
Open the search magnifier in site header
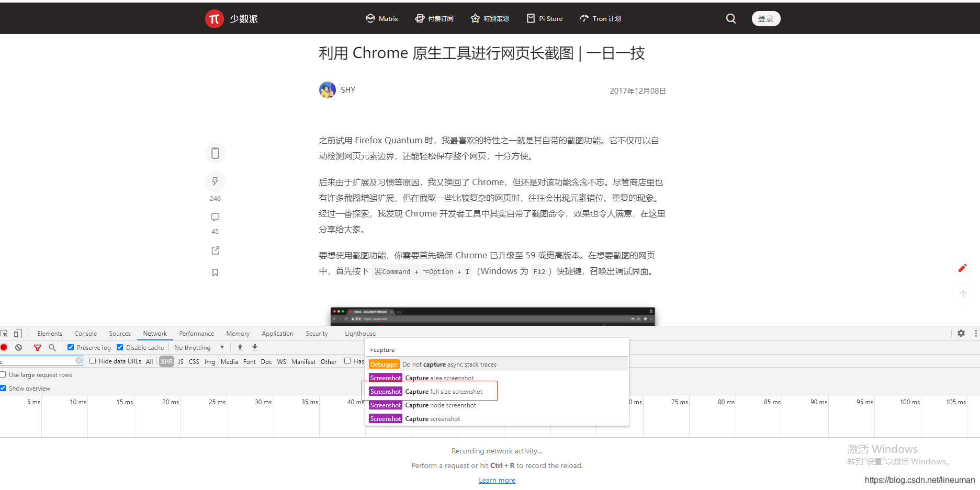(x=731, y=19)
